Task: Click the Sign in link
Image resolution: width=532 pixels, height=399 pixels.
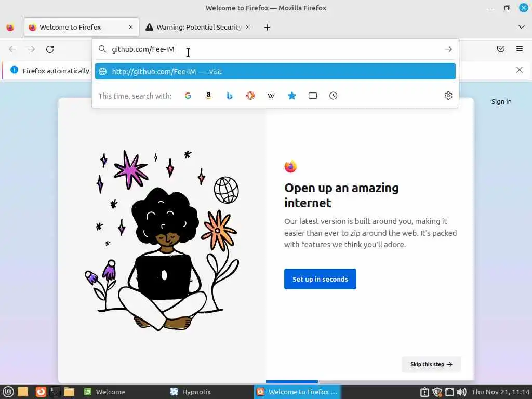Action: (501, 101)
